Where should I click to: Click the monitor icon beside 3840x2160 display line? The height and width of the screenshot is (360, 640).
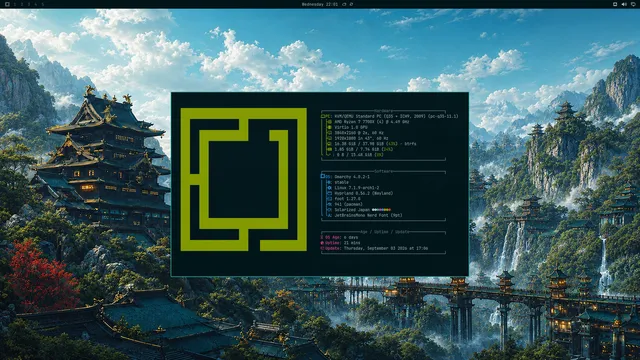tap(329, 133)
